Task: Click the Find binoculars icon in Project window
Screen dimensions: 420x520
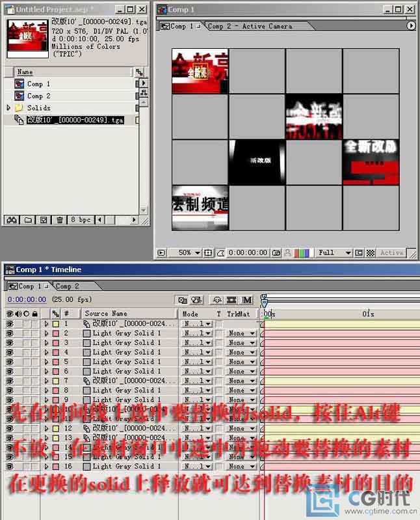Action: point(12,219)
